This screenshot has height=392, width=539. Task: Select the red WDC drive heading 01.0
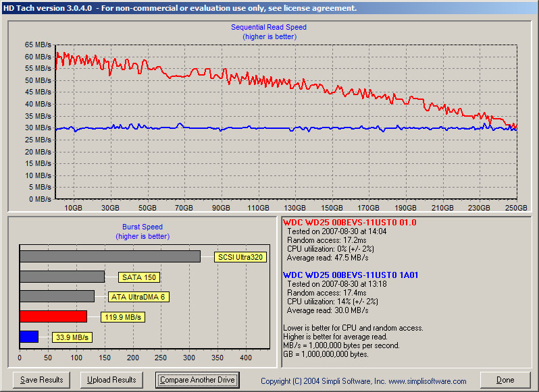[350, 223]
